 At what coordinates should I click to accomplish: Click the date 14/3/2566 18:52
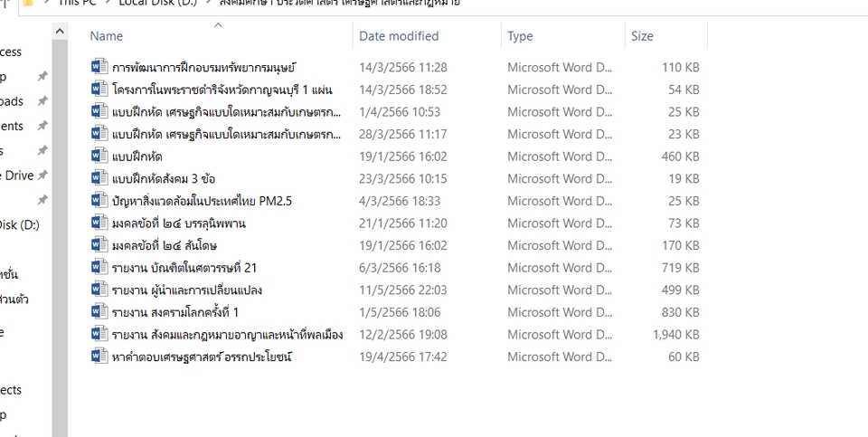(403, 90)
